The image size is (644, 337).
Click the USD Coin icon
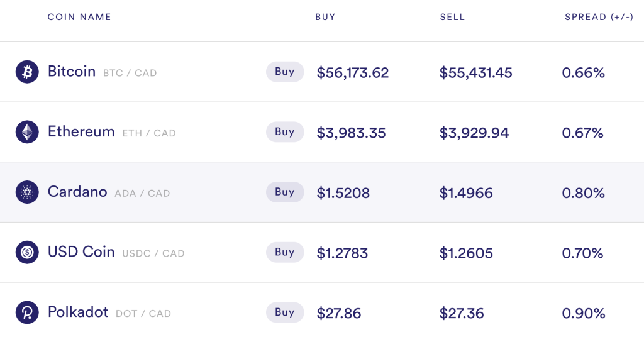coord(27,252)
